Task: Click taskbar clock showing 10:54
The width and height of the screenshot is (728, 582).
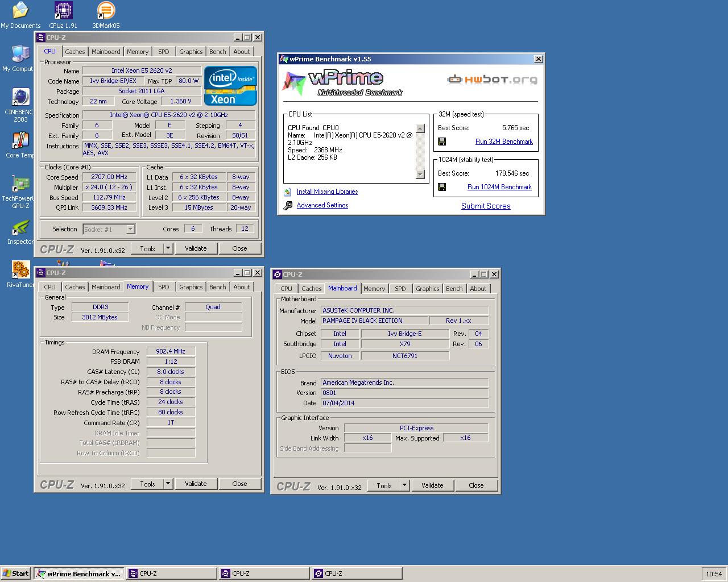Action: [x=714, y=574]
